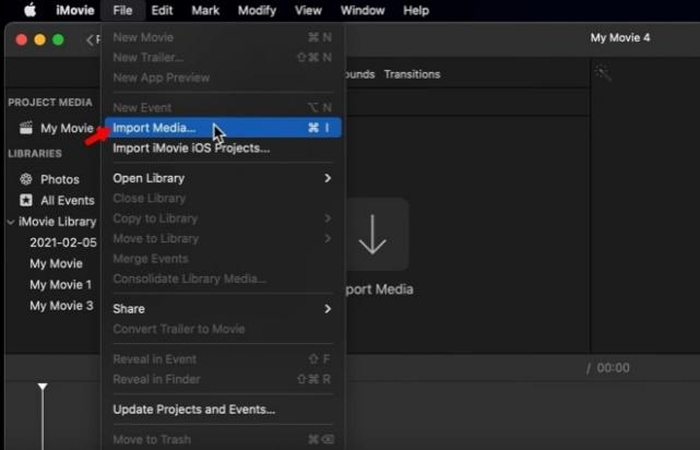Click the My Movie 4 window title
The image size is (700, 450).
620,38
